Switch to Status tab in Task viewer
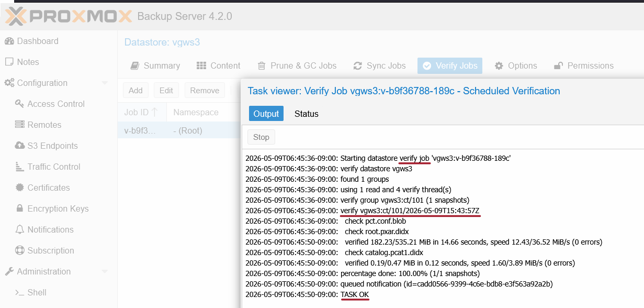This screenshot has width=644, height=308. [x=307, y=114]
